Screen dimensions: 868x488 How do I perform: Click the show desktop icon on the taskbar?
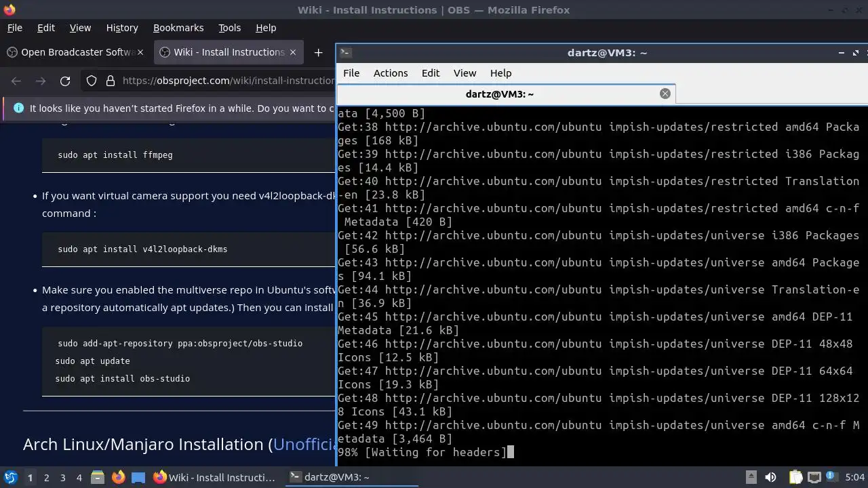click(138, 477)
